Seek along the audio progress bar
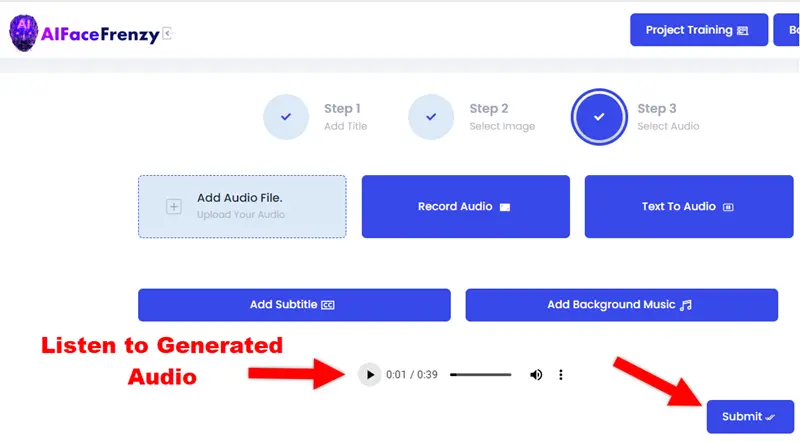800x442 pixels. click(481, 375)
